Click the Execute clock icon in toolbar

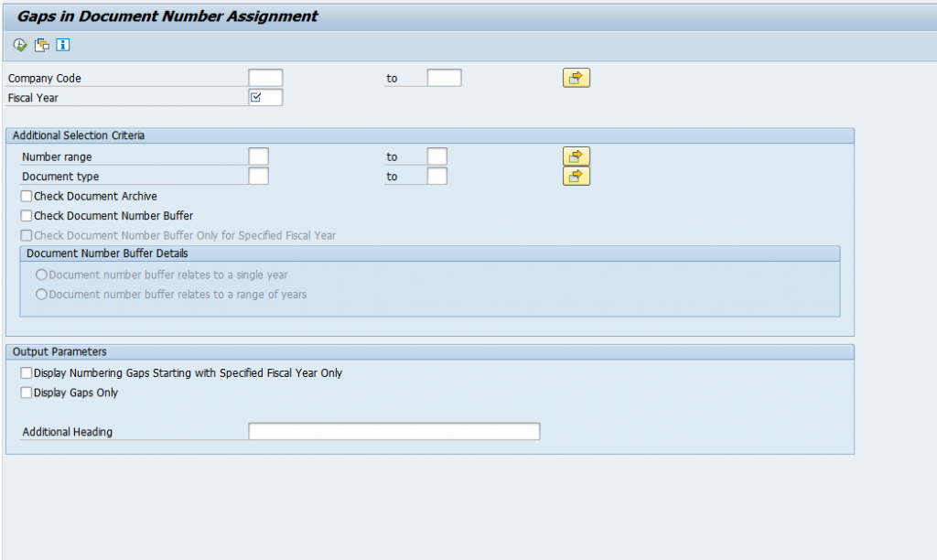point(20,45)
